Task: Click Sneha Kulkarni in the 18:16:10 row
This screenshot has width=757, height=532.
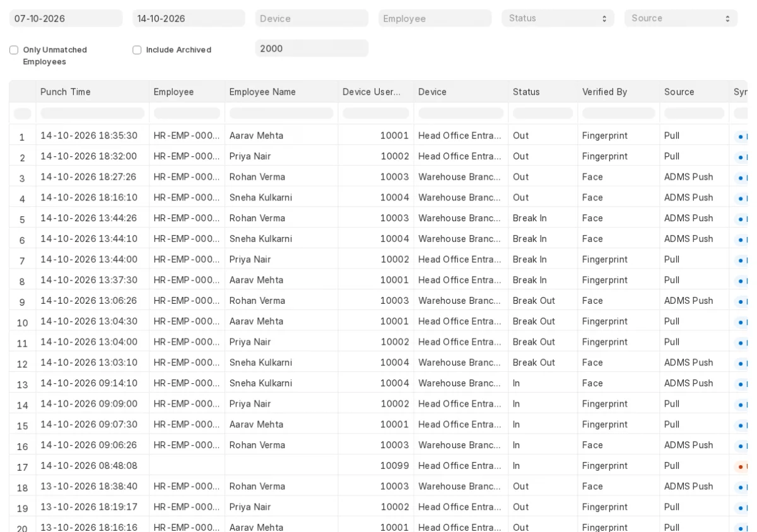Action: [x=261, y=197]
